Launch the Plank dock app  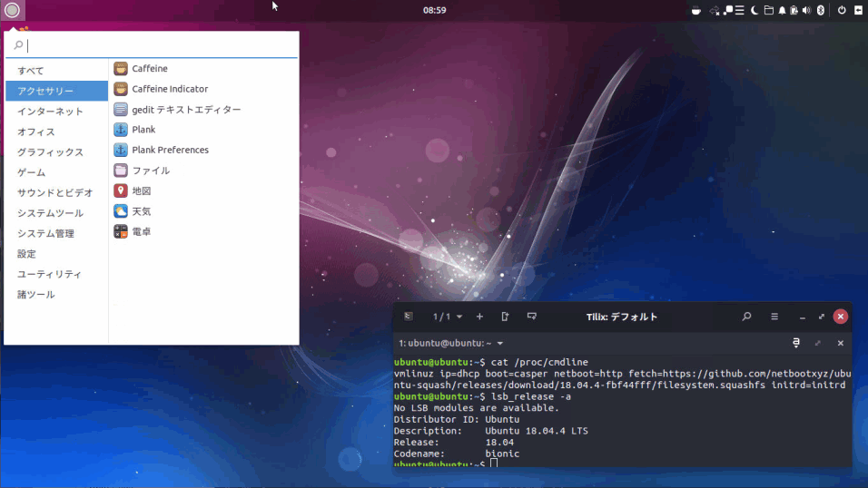tap(203, 130)
